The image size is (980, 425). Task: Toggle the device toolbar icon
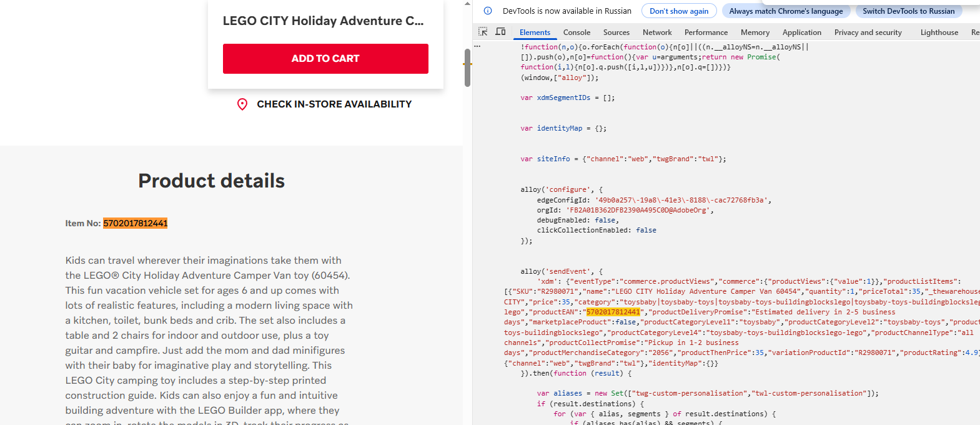(x=500, y=32)
